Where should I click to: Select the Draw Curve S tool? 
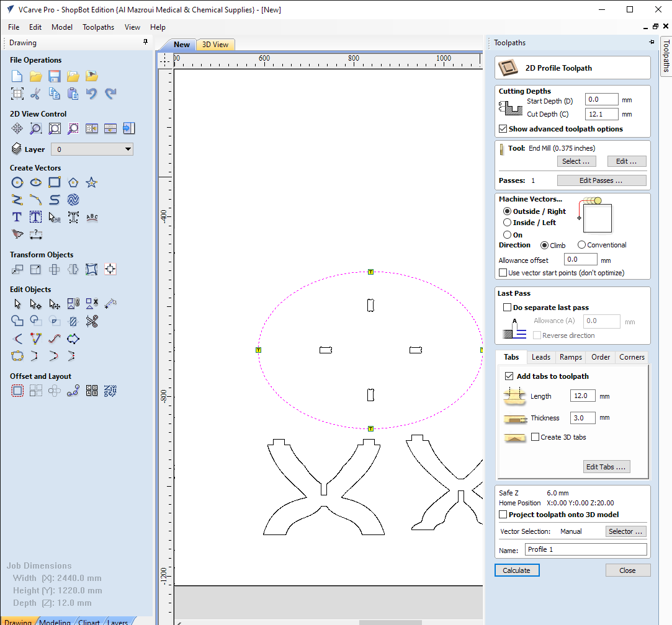click(55, 200)
